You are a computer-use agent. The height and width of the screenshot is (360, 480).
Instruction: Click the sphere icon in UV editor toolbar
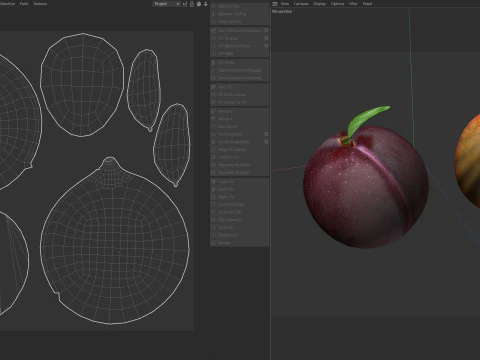(199, 4)
